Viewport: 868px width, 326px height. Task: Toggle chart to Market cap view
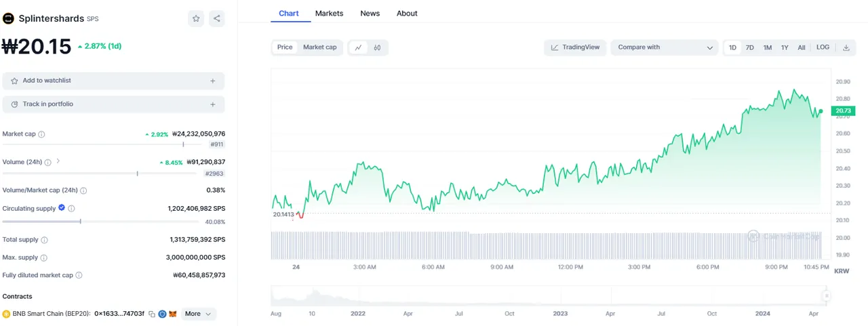pyautogui.click(x=319, y=47)
